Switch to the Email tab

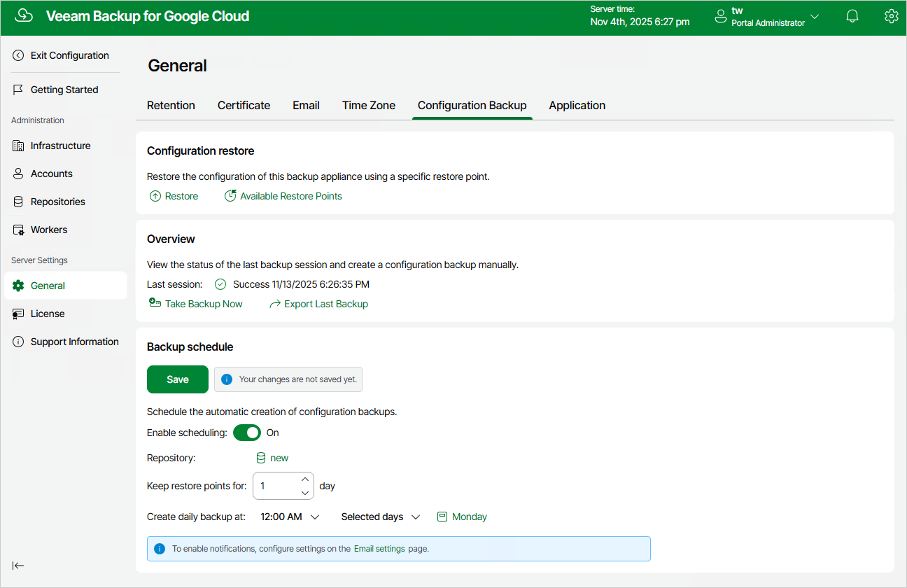[306, 105]
